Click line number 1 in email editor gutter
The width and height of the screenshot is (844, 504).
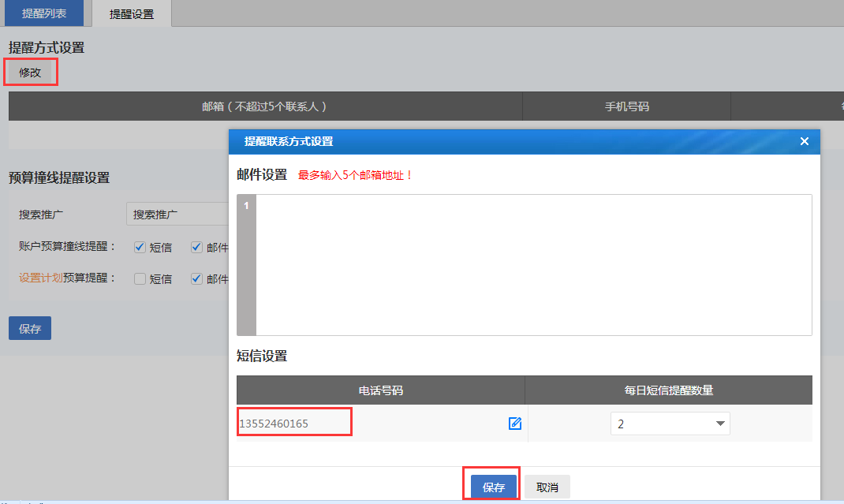coord(246,207)
